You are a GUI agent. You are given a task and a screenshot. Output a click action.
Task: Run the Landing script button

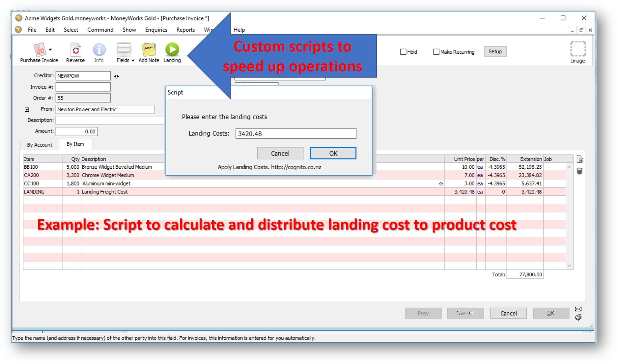click(x=172, y=49)
